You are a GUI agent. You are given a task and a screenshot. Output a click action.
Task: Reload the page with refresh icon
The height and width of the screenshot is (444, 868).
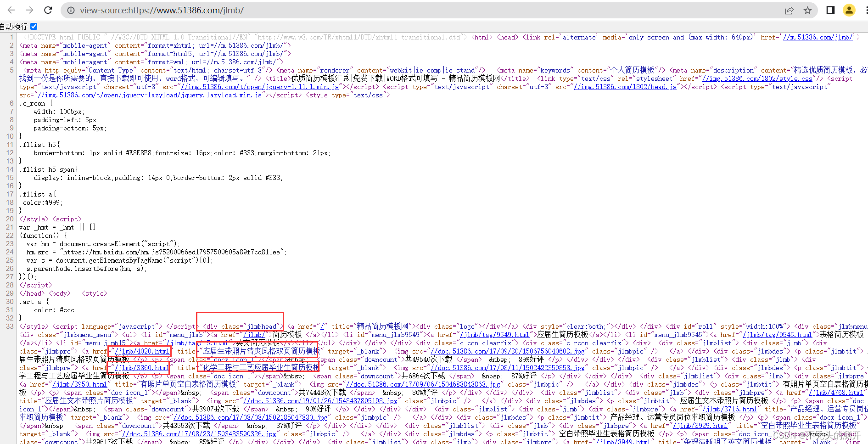click(x=48, y=10)
